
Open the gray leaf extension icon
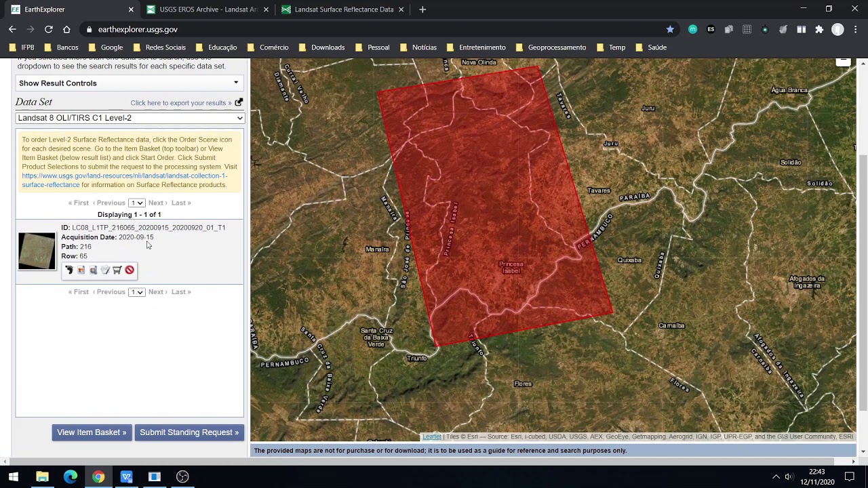(783, 29)
